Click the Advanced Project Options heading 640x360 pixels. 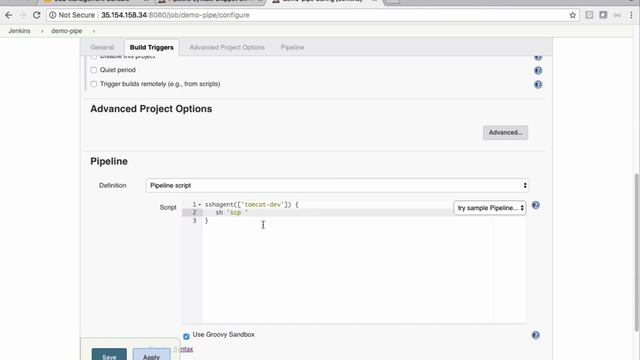pyautogui.click(x=151, y=109)
